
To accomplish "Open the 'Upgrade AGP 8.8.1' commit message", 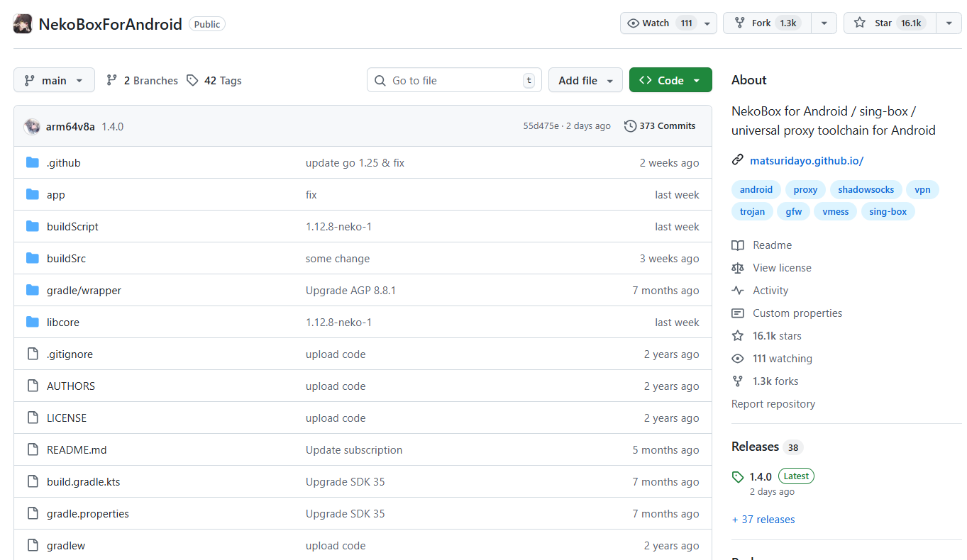I will click(350, 290).
